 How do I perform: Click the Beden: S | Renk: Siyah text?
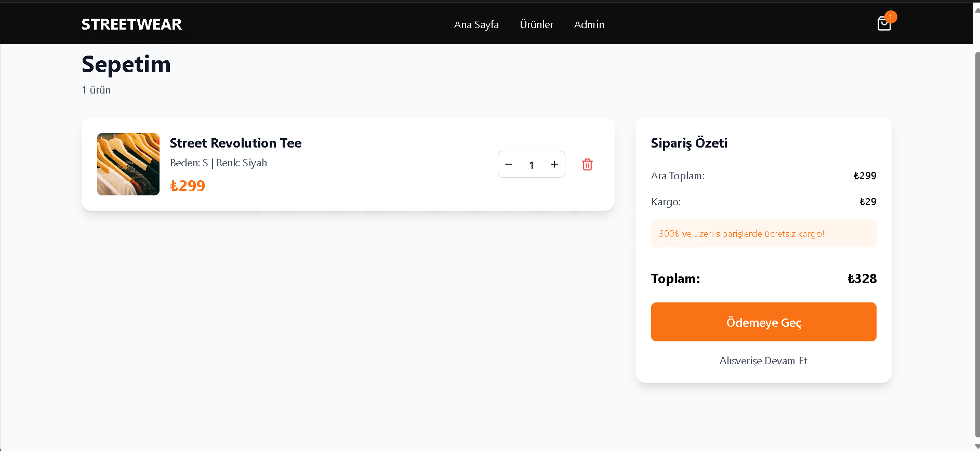218,163
